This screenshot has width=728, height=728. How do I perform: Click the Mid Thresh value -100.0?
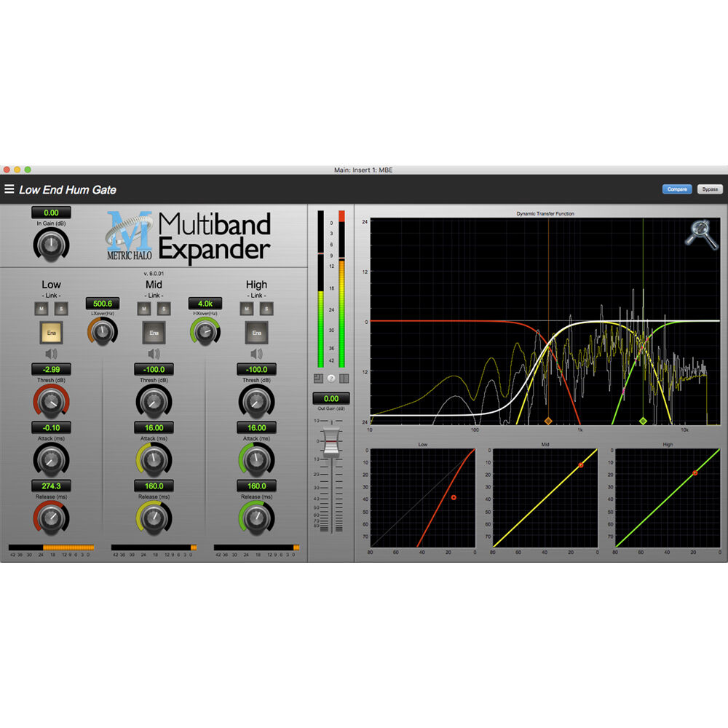154,370
